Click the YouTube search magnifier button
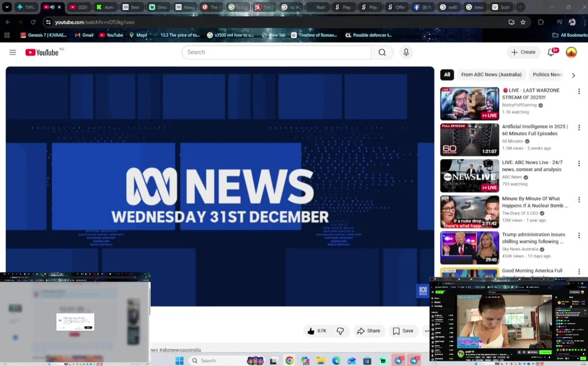This screenshot has height=366, width=588. (382, 52)
